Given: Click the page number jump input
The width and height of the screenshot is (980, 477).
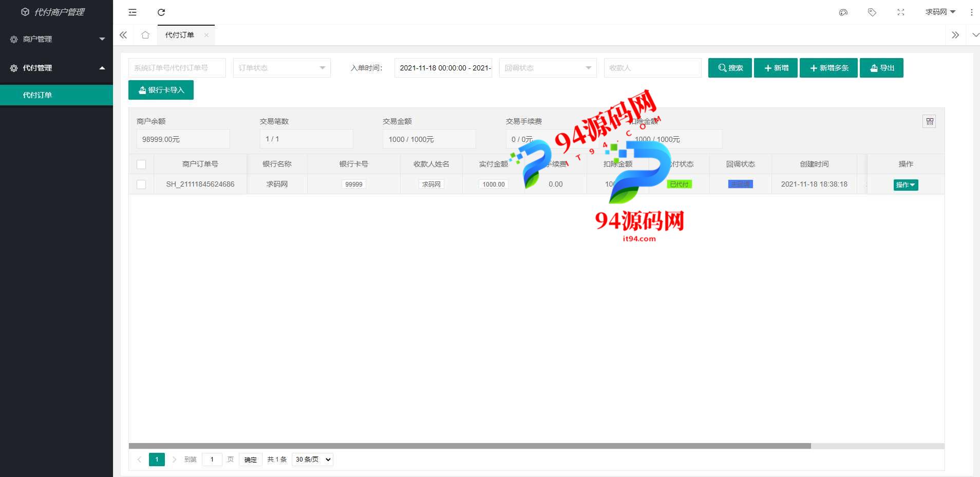Looking at the screenshot, I should [x=212, y=460].
